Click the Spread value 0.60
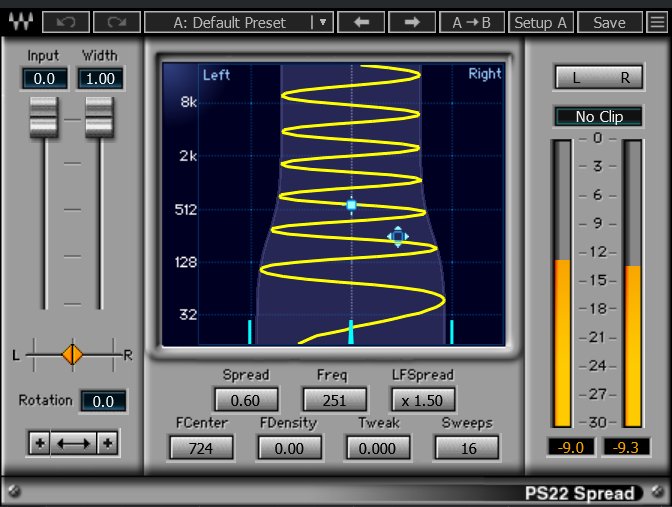Viewport: 672px width, 507px height. tap(246, 400)
